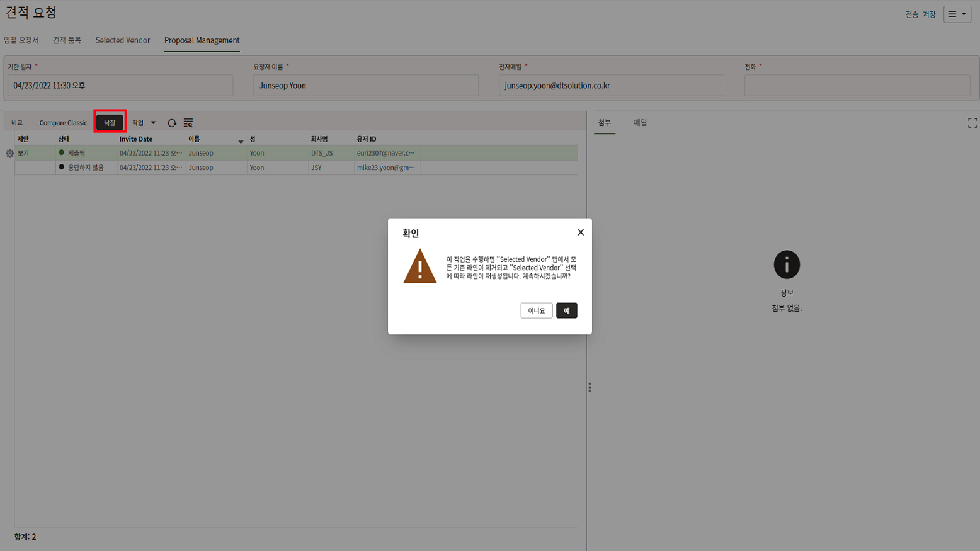Screen dimensions: 980x551
Task: Click the Compare Classic toolbar button
Action: [63, 123]
